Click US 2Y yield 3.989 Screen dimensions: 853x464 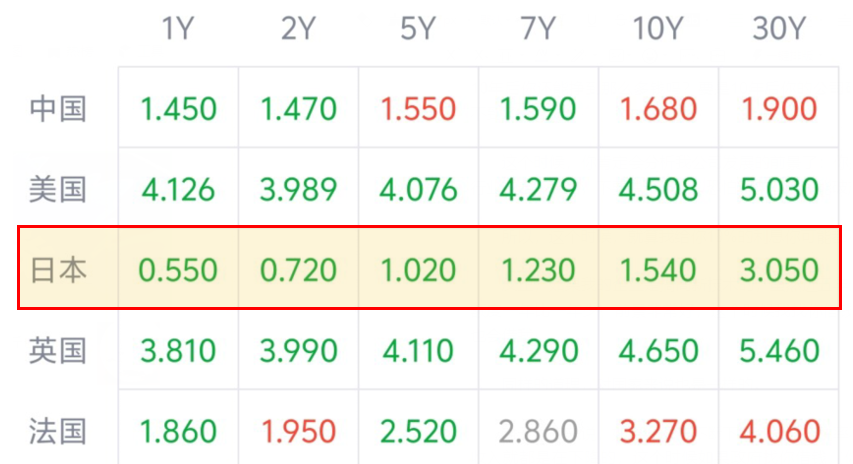[299, 189]
